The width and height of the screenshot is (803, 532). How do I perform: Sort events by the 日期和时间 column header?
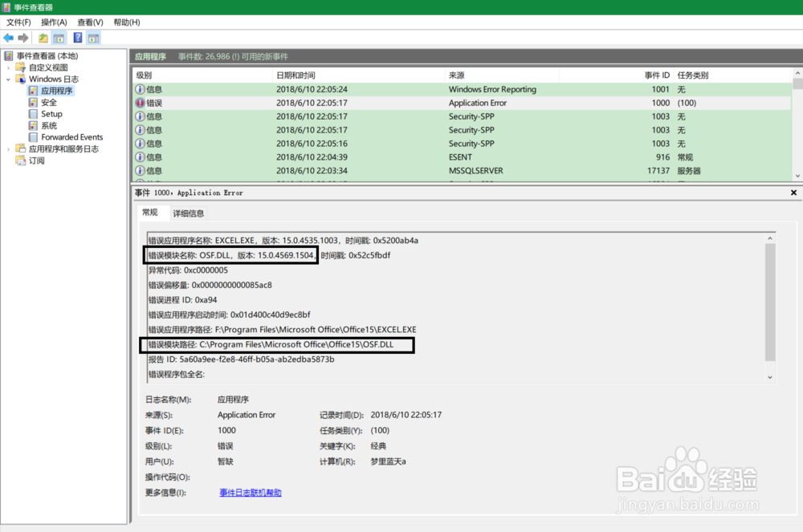point(358,75)
